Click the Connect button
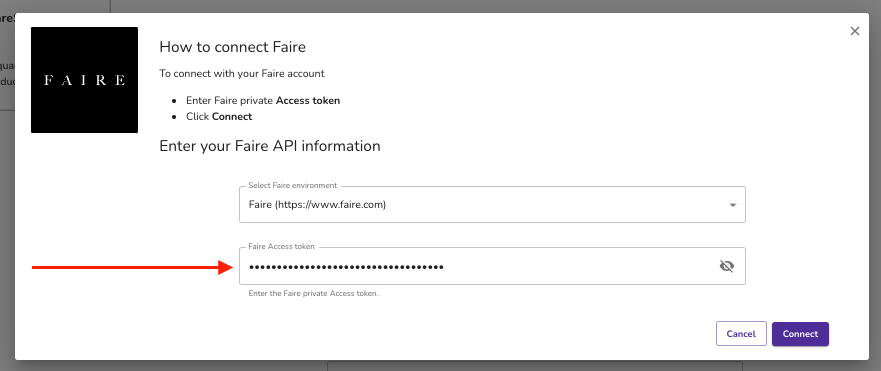 800,334
